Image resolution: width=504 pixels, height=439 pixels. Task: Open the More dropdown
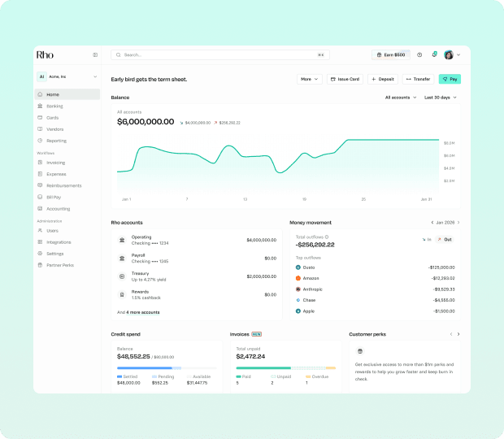[x=310, y=79]
